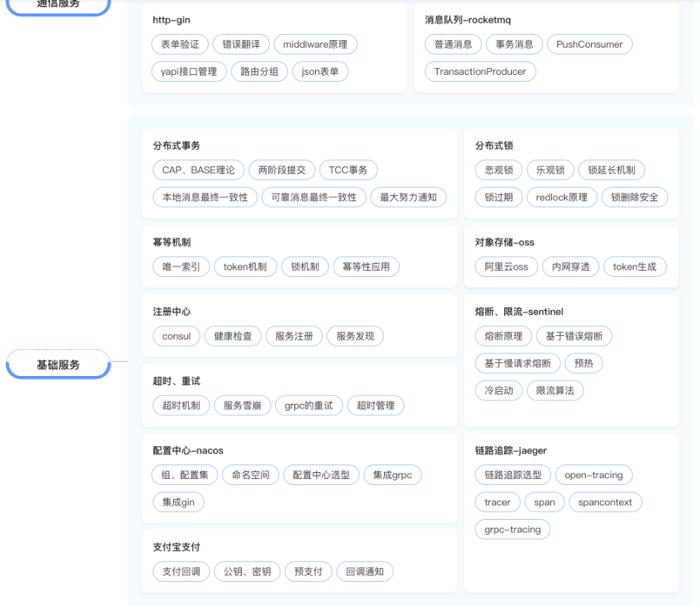
Task: Select "服务雪崩" under 超时、重试
Action: 242,406
